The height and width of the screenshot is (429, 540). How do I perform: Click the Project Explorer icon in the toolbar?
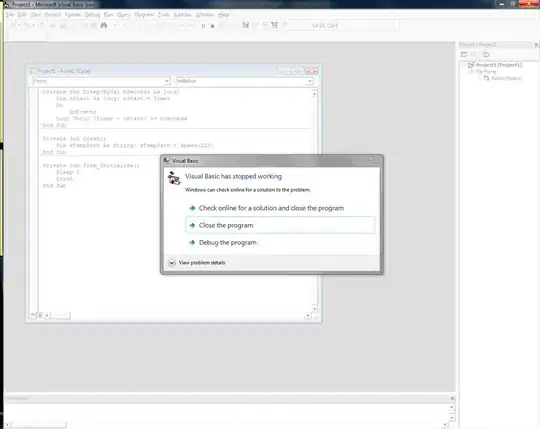pyautogui.click(x=246, y=25)
